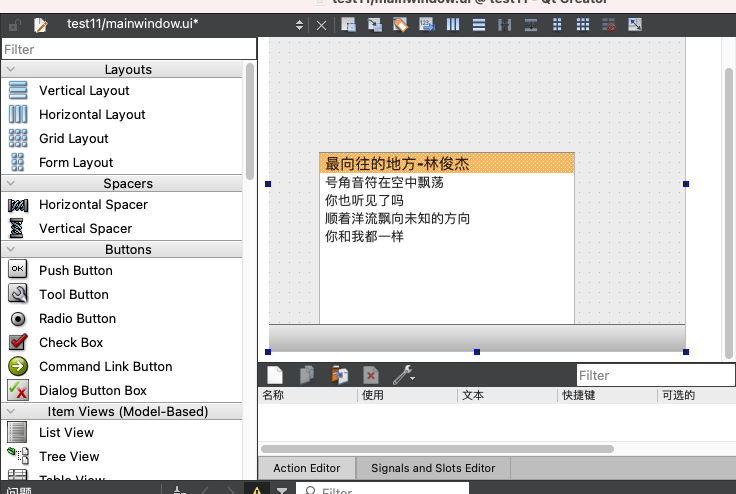
Task: Click the Adjust Size icon
Action: point(635,24)
